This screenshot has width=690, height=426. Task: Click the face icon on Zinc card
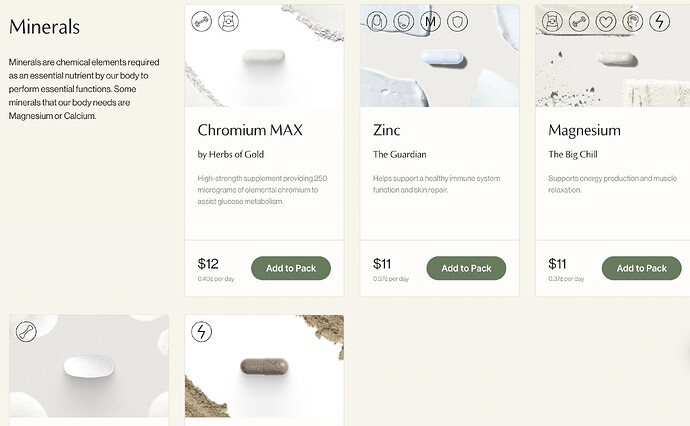pos(404,21)
